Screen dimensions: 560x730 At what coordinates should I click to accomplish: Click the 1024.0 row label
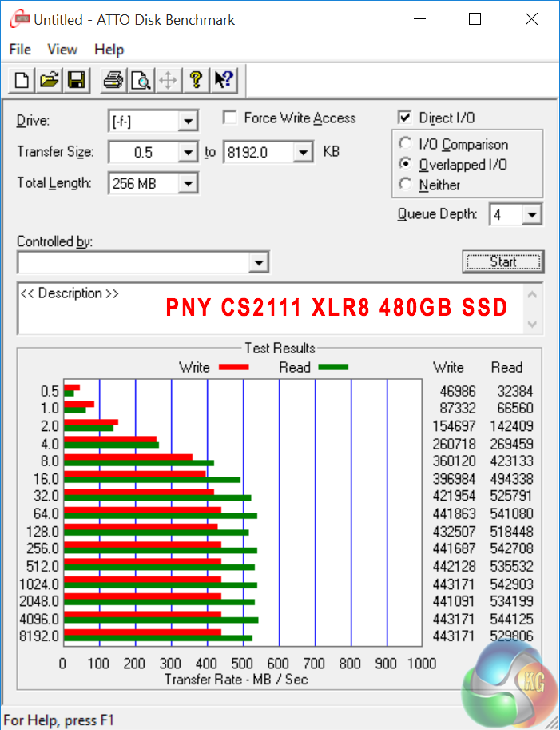[39, 584]
